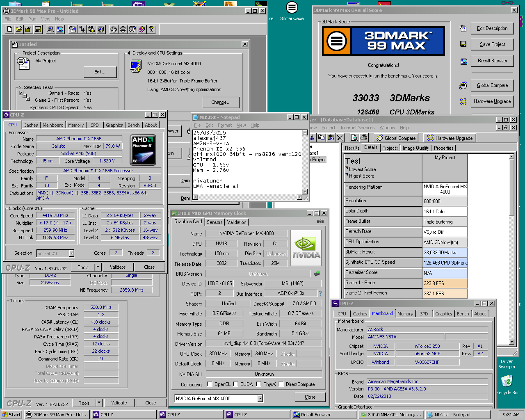Image resolution: width=525 pixels, height=420 pixels.
Task: Click the Edit... button in Project Description
Action: coord(100,72)
